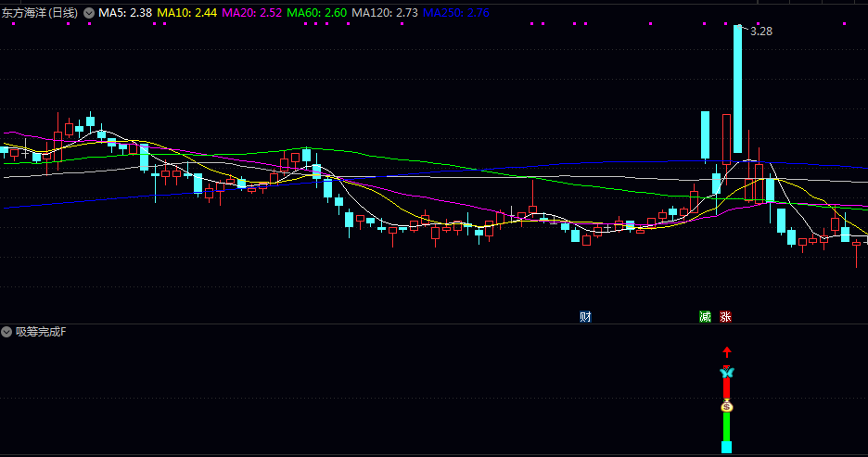The image size is (868, 457).
Task: Select the MA120: 2.73 label
Action: [x=385, y=13]
